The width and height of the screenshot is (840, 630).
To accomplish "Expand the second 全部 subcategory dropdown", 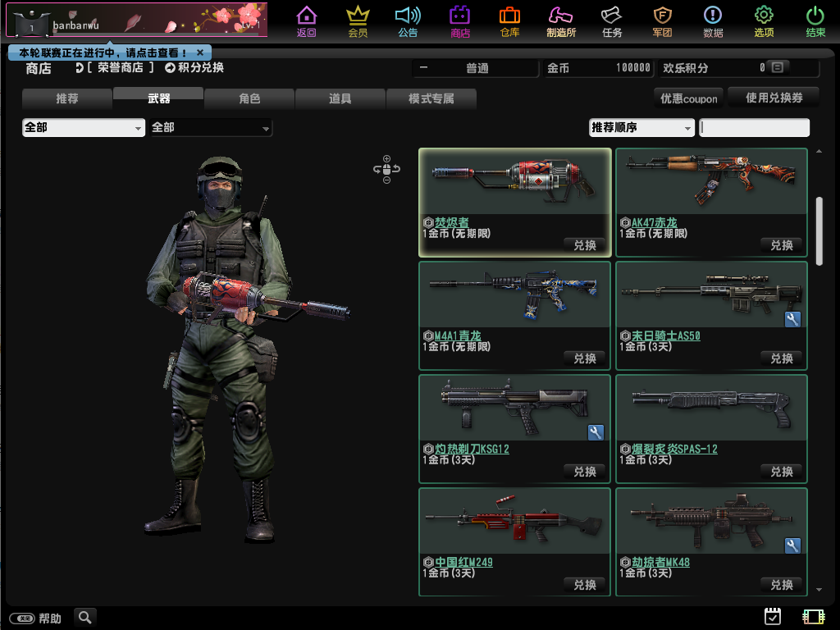I will pos(211,128).
